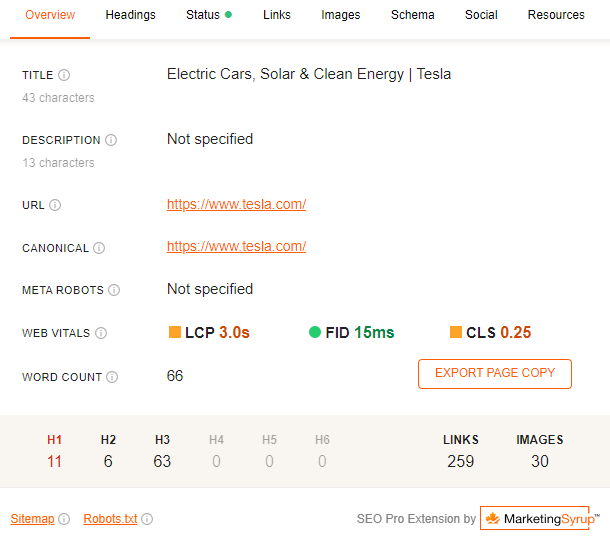Open the Status tab
This screenshot has height=538, width=610.
[x=208, y=15]
